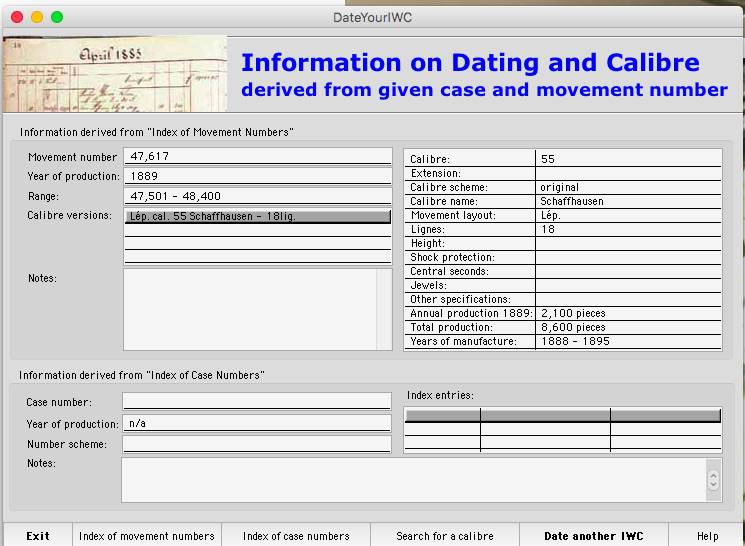745x546 pixels.
Task: Click the movement Notes scrollbar
Action: click(x=384, y=309)
